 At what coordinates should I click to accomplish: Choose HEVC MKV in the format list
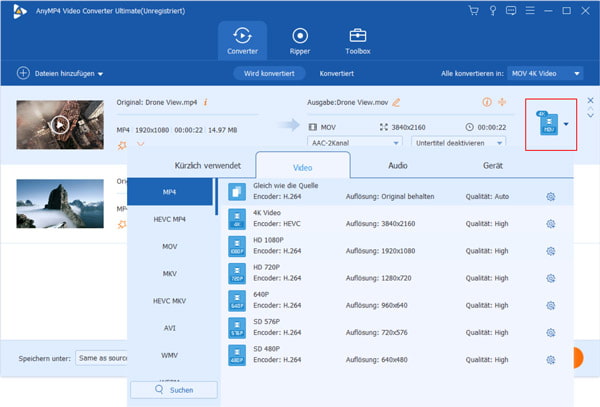click(170, 301)
